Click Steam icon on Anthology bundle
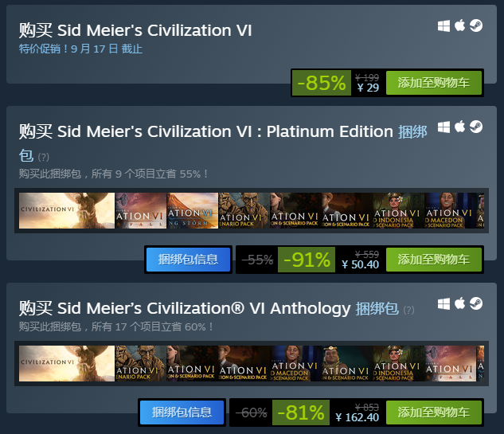Viewport: 504px width, 434px height. tap(475, 303)
